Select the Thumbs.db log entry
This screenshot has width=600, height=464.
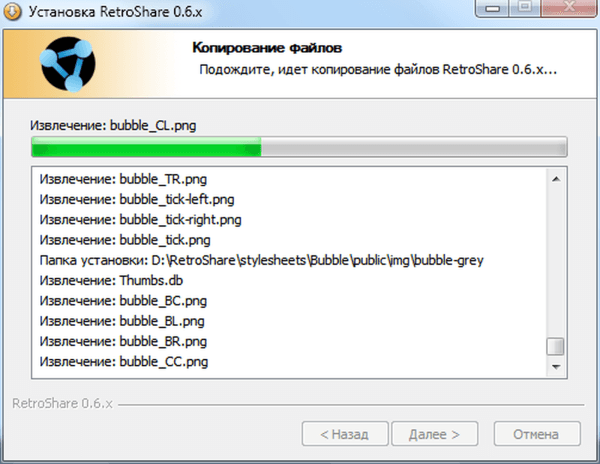(111, 281)
